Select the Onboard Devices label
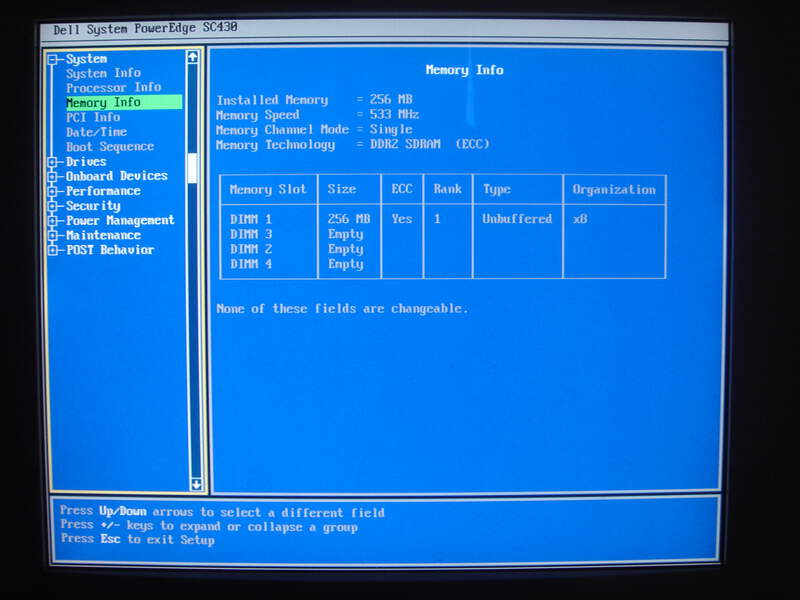 pyautogui.click(x=116, y=176)
